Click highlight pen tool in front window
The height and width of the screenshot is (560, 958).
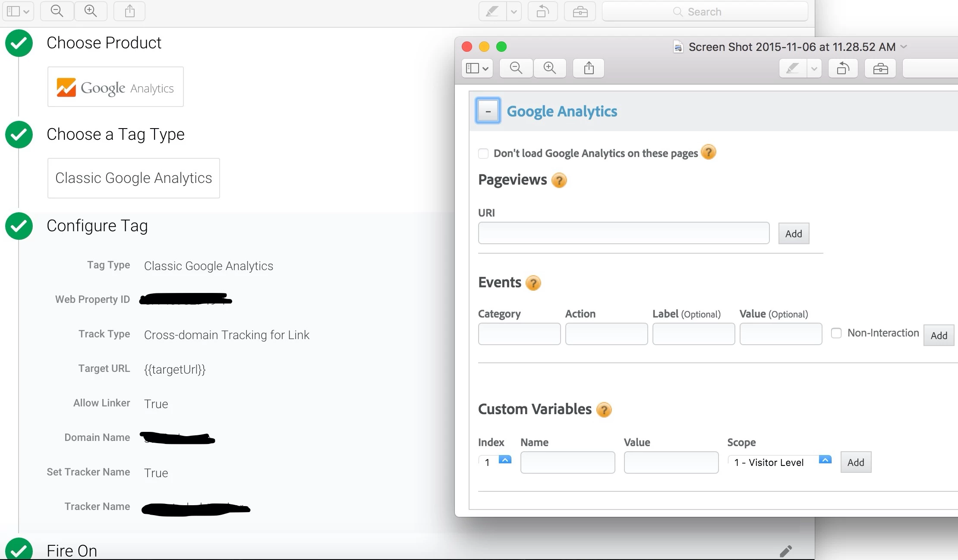click(793, 68)
